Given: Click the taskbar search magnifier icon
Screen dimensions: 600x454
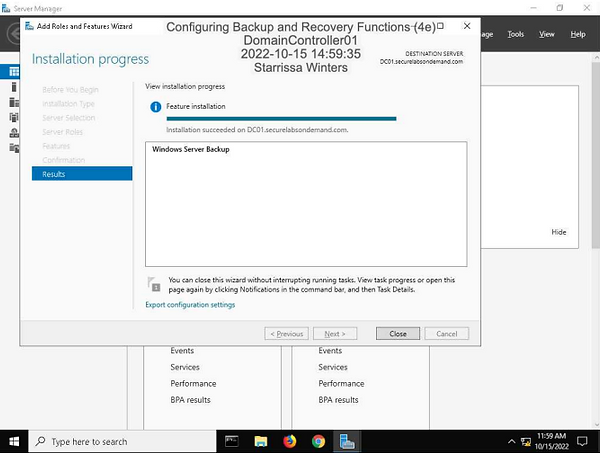Looking at the screenshot, I should pyautogui.click(x=40, y=441).
